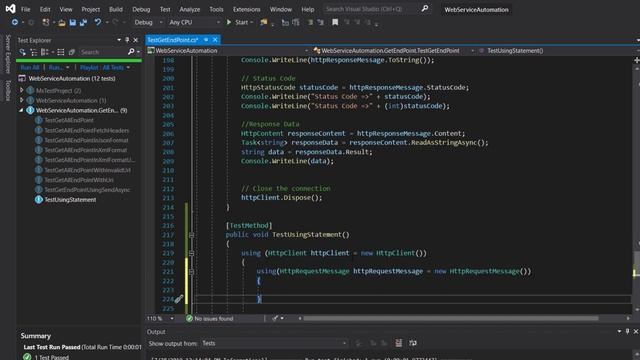Save the current file with Save icon

coord(73,22)
